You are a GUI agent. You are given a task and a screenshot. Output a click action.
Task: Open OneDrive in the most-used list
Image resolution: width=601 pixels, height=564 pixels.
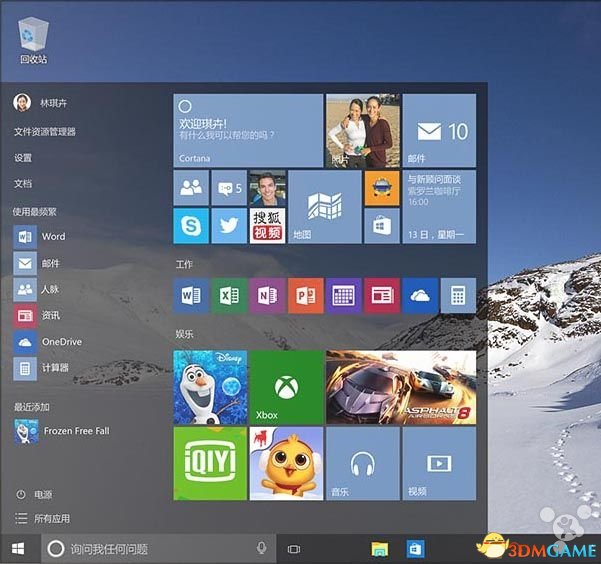(x=48, y=342)
